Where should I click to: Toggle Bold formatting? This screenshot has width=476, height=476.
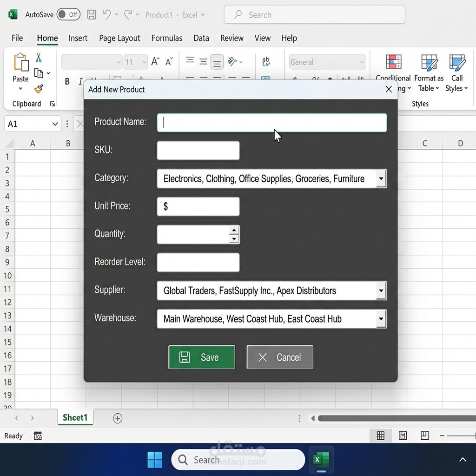[67, 81]
